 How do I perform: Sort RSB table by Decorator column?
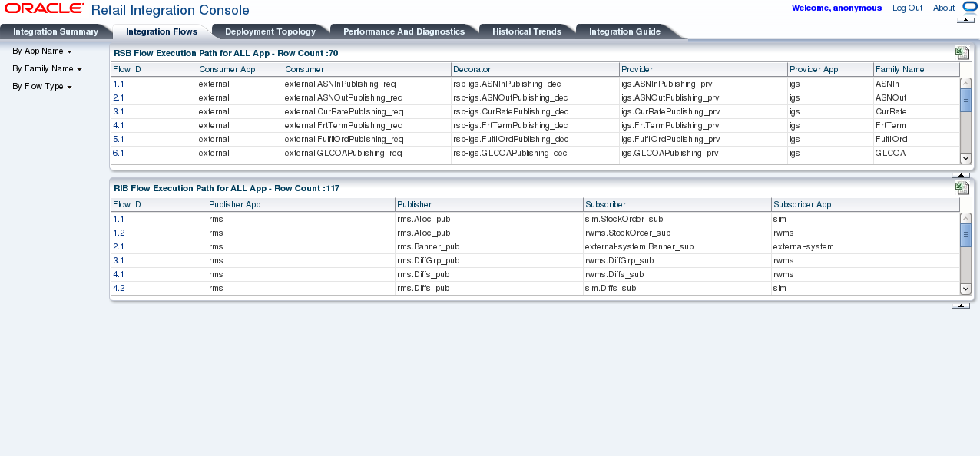coord(535,69)
